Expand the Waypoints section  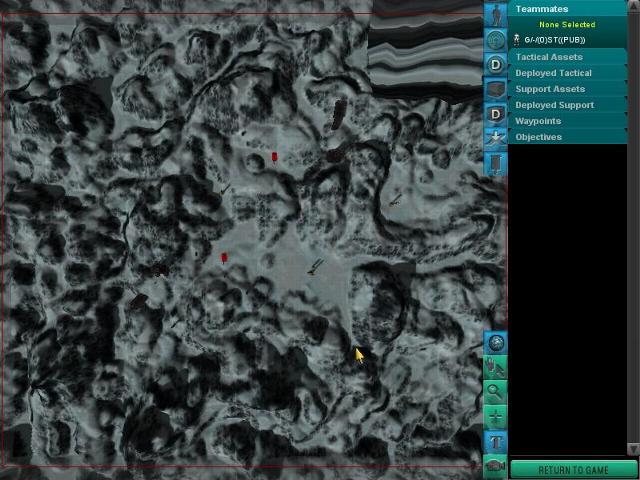point(567,121)
